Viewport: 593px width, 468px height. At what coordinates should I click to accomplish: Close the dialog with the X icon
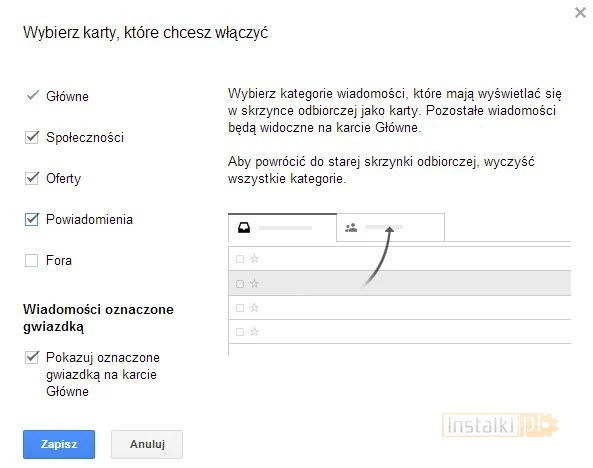tap(580, 12)
